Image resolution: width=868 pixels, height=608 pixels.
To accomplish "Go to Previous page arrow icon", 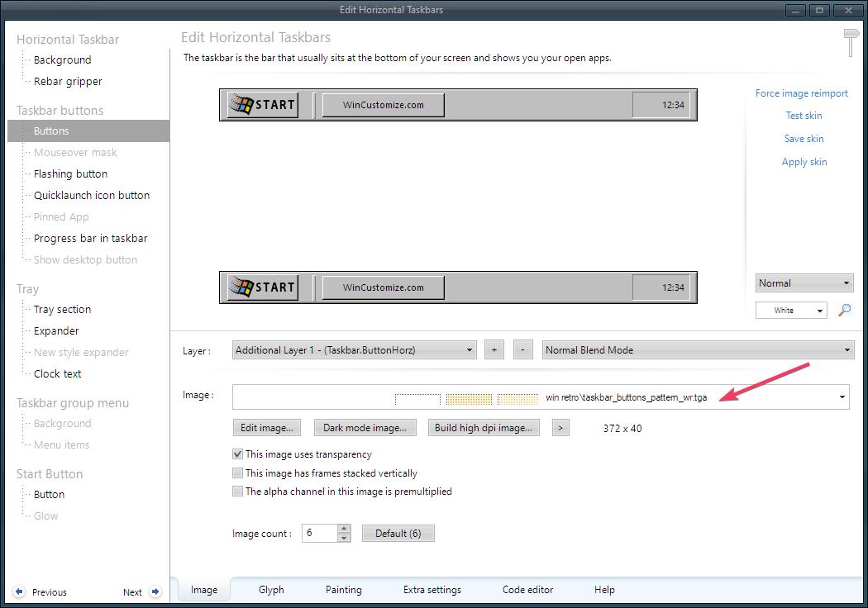I will (x=20, y=592).
